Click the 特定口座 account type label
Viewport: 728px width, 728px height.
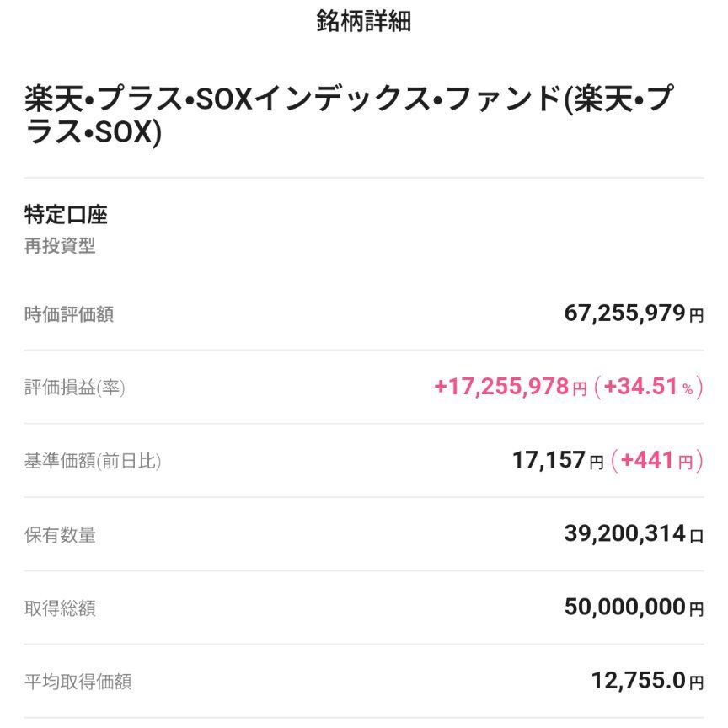pos(66,215)
